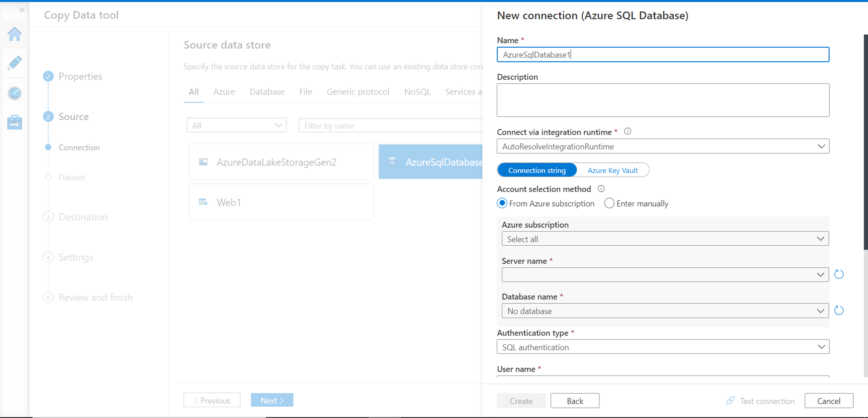Screen dimensions: 868x418
Task: Refresh the Server name list
Action: click(839, 274)
